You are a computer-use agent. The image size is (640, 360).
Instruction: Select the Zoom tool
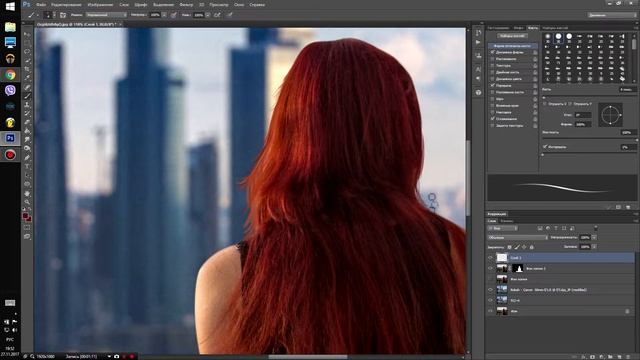tap(27, 202)
